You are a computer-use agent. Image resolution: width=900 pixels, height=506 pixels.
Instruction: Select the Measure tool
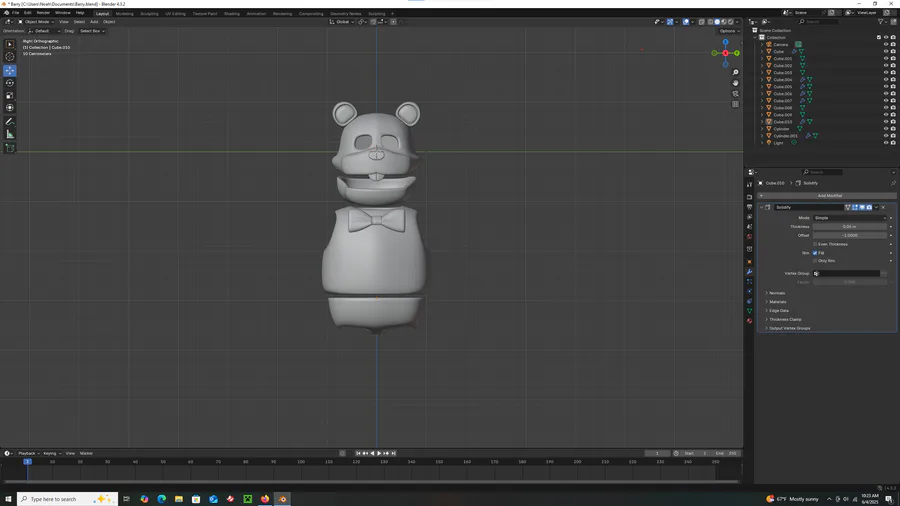coord(10,134)
